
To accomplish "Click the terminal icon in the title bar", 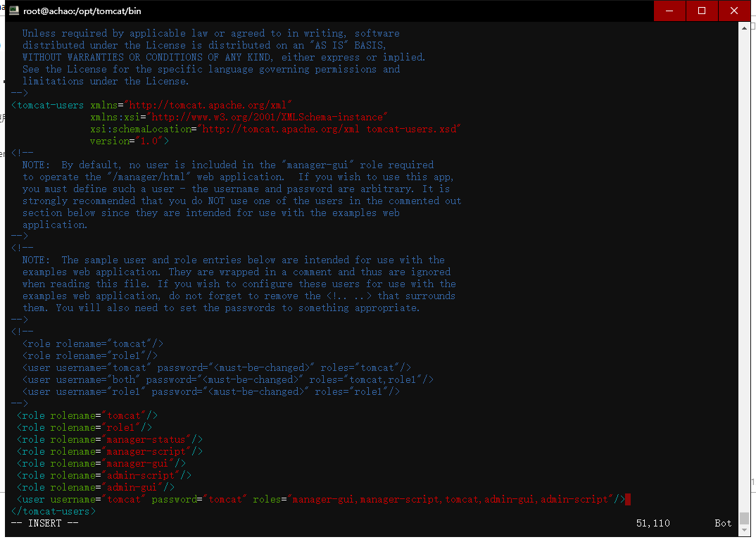I will click(13, 11).
